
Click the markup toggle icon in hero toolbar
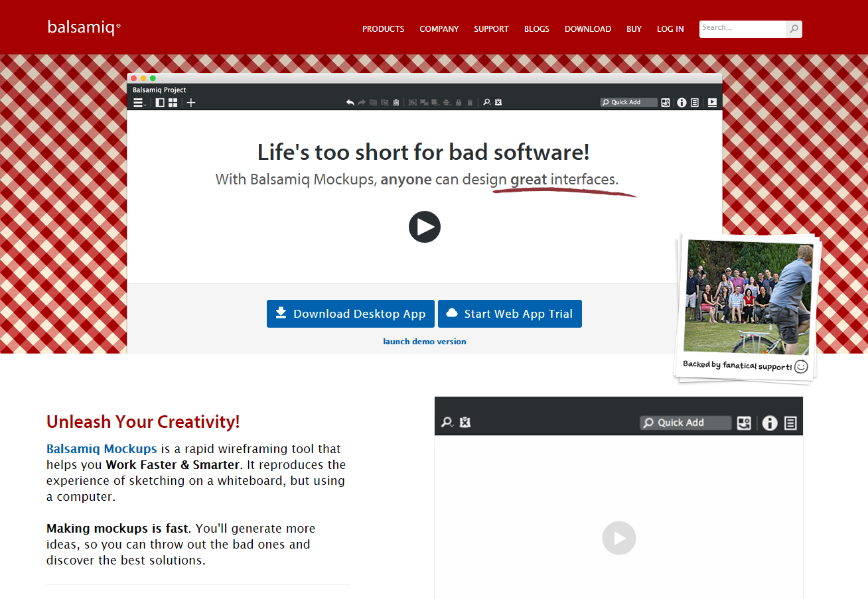click(498, 103)
